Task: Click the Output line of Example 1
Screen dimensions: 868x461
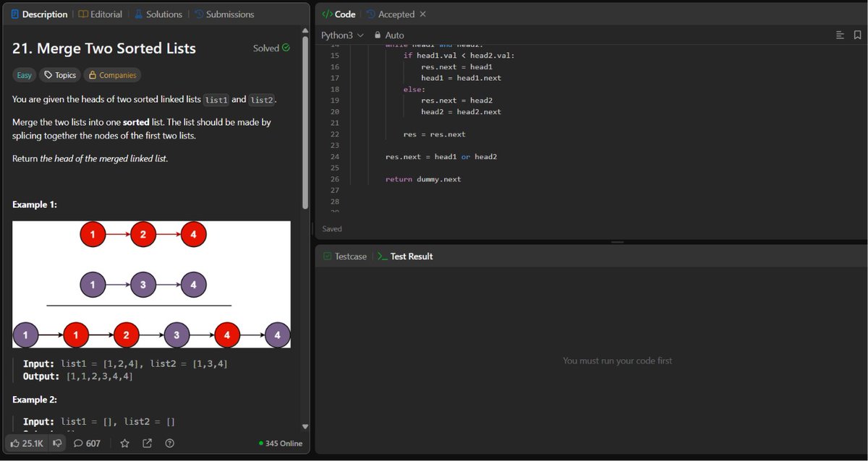Action: (x=78, y=376)
